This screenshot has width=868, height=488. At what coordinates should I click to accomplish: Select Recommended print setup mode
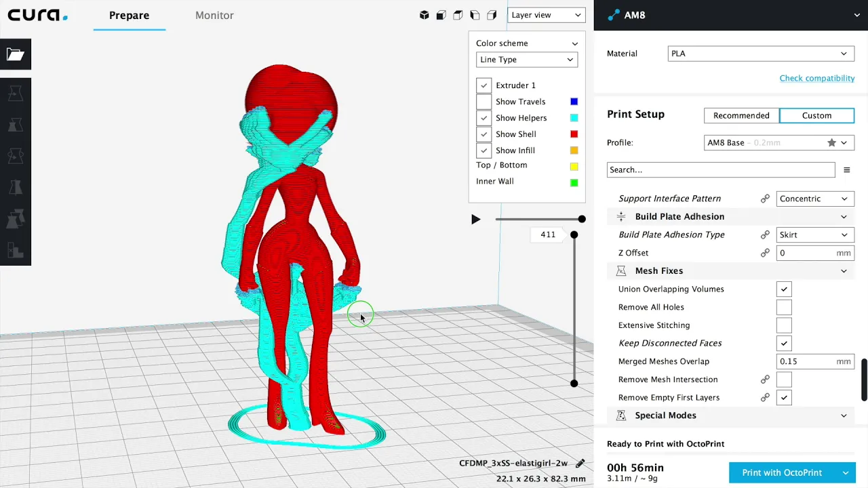741,115
